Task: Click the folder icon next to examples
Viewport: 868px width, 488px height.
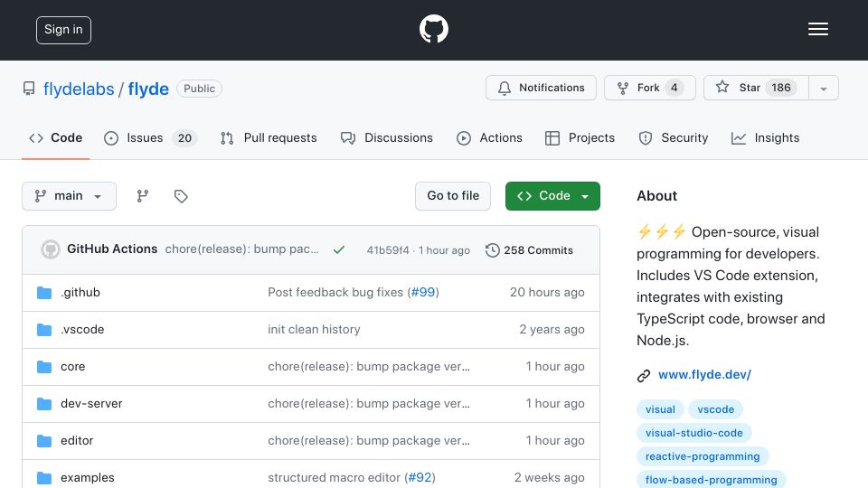Action: [x=44, y=478]
